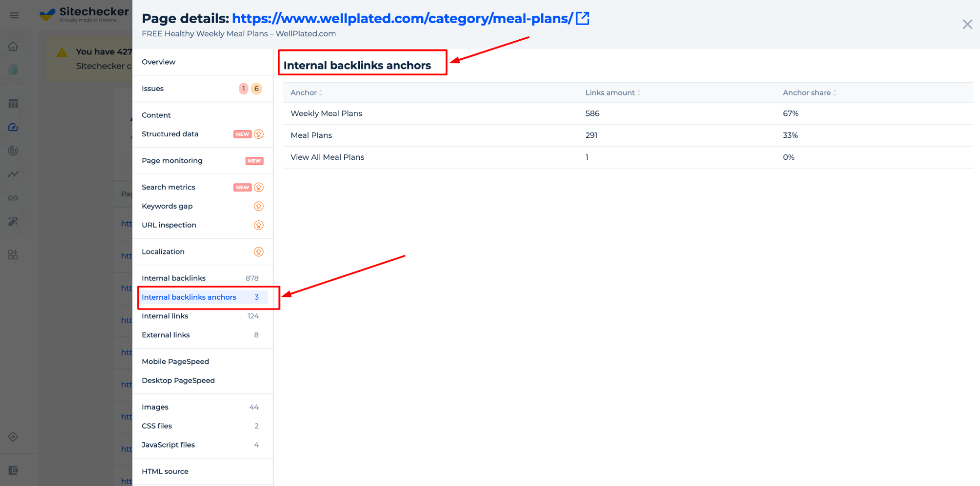The height and width of the screenshot is (486, 980).
Task: Open the radar monitoring sidebar icon
Action: coord(13,151)
